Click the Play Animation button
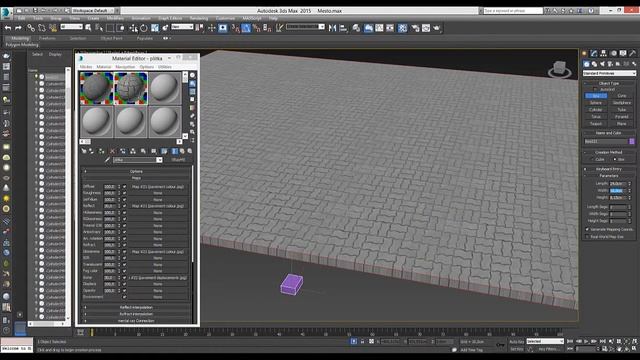The image size is (640, 360). pyautogui.click(x=586, y=341)
